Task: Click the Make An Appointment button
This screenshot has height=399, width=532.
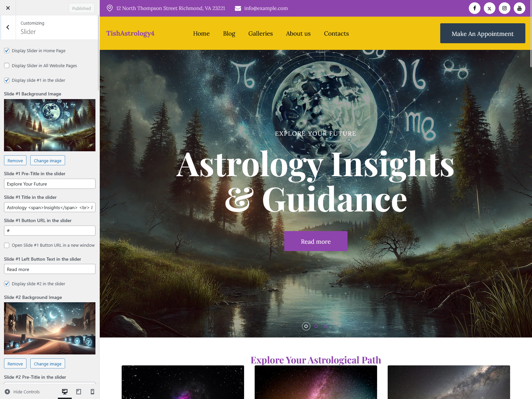Action: 482,33
